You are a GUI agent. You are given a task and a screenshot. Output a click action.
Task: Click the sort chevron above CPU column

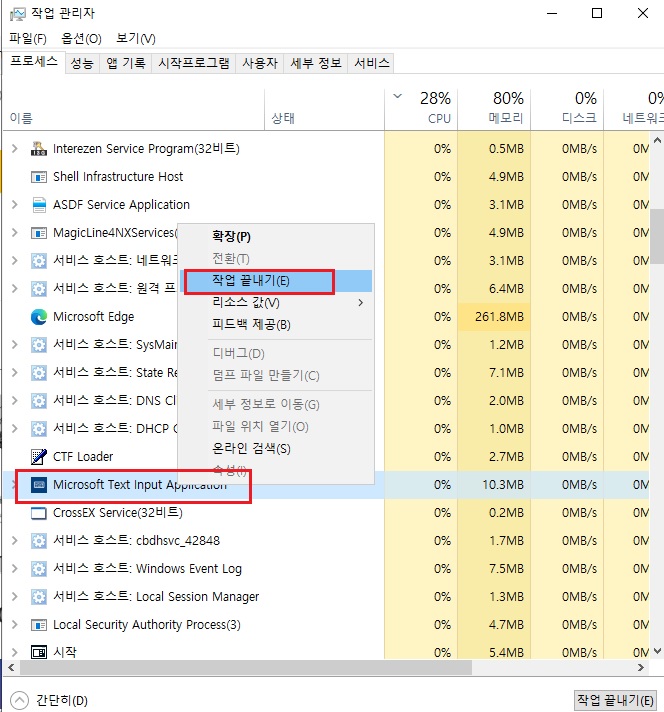397,96
